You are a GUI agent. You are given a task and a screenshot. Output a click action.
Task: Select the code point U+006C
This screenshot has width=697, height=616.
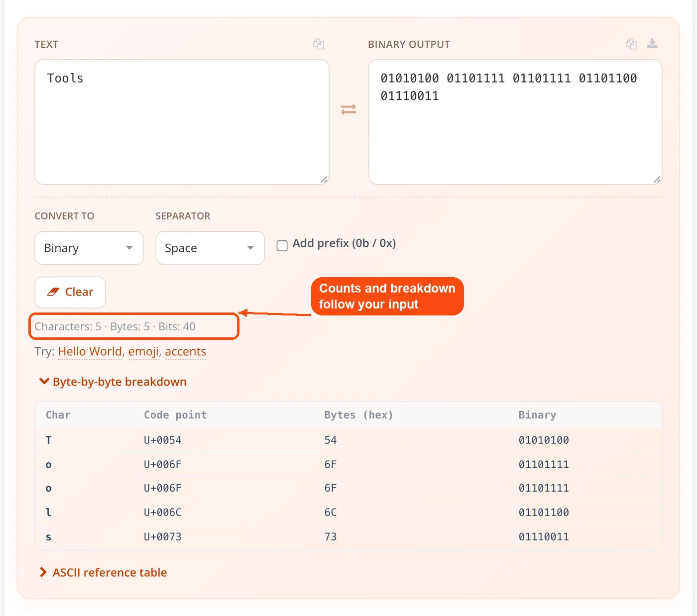(163, 513)
